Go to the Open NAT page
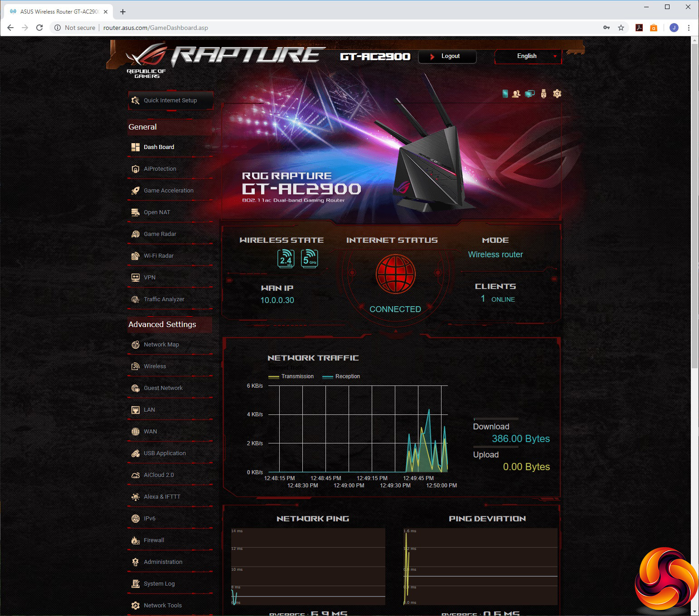 tap(170, 212)
